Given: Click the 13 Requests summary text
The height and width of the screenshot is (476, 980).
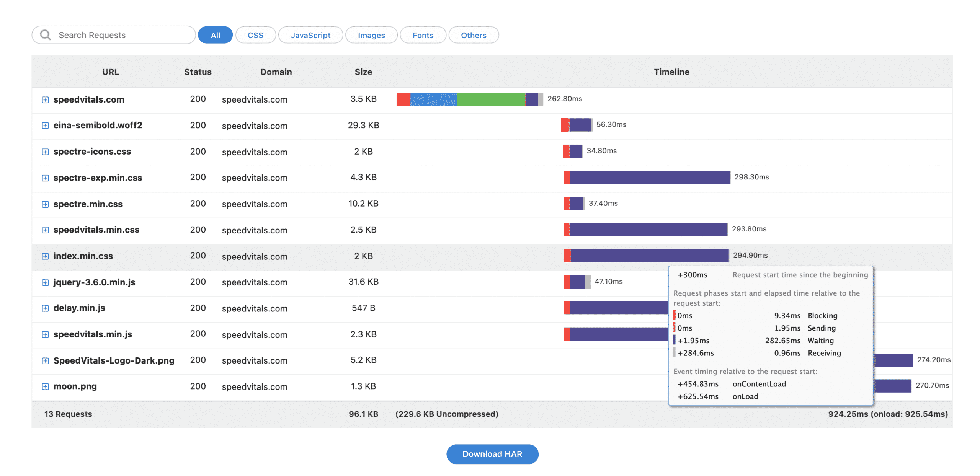Looking at the screenshot, I should click(x=68, y=414).
